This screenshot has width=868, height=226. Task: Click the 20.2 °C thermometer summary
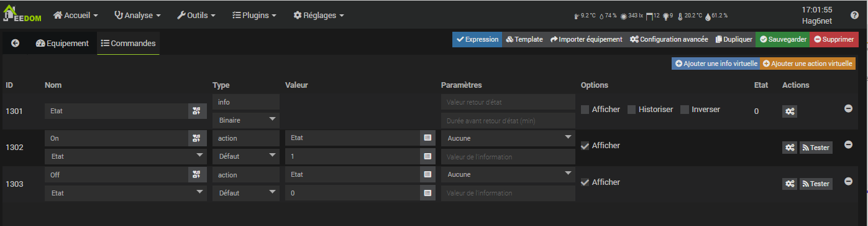[x=690, y=16]
